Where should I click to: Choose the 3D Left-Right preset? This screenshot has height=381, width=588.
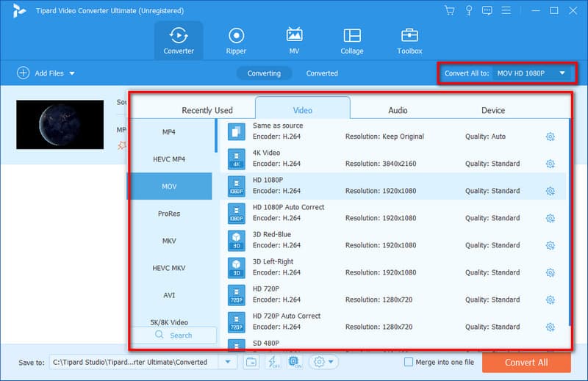(x=392, y=267)
